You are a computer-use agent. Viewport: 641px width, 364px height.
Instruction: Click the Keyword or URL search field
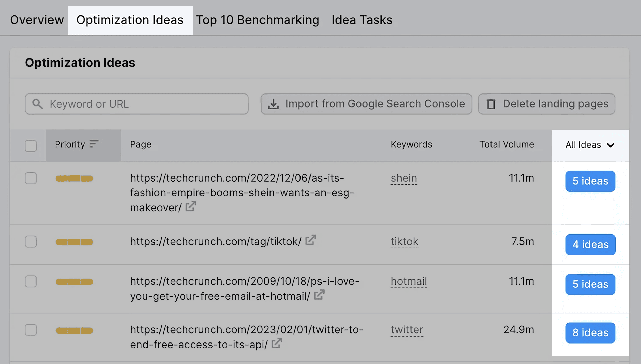pos(136,104)
